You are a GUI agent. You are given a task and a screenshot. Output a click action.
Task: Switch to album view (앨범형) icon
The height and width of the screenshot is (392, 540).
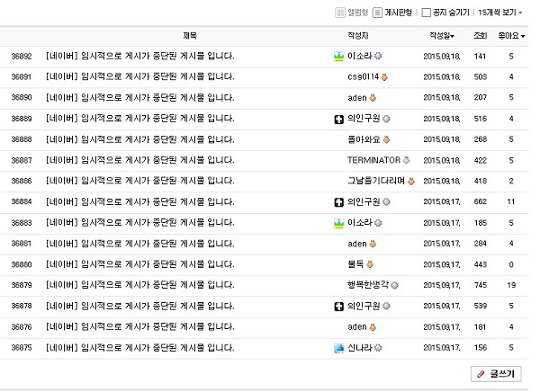(x=338, y=13)
